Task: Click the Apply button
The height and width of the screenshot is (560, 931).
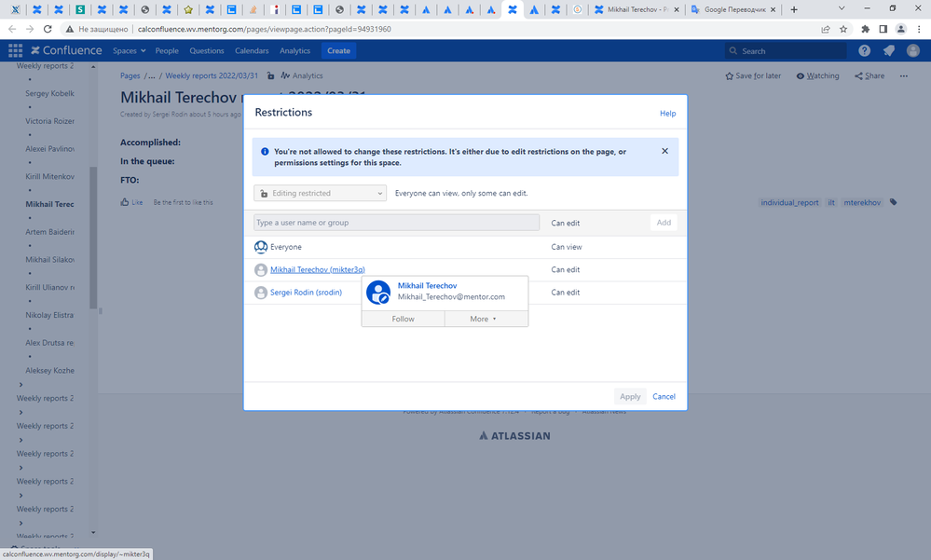Action: tap(630, 397)
